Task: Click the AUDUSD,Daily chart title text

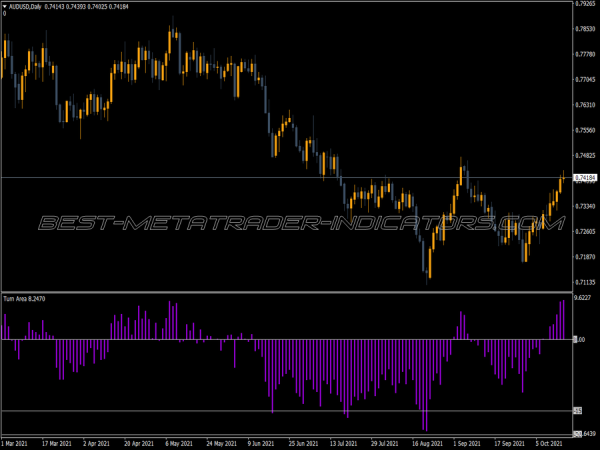Action: (25, 7)
